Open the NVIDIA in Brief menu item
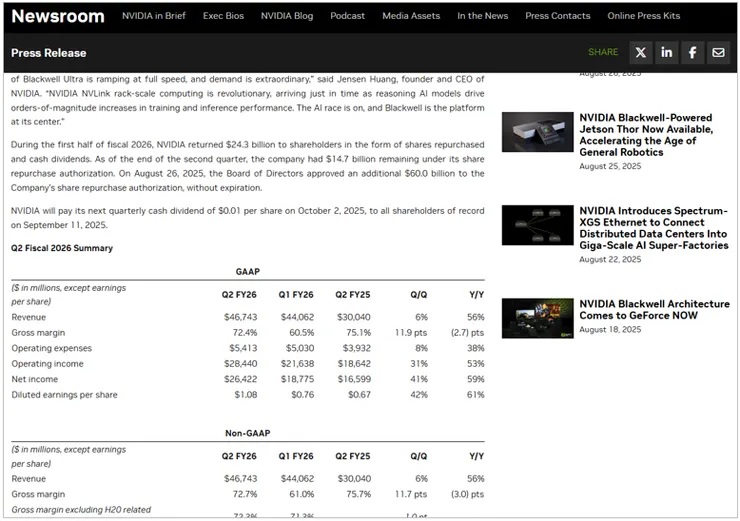This screenshot has height=521, width=740. click(x=154, y=16)
